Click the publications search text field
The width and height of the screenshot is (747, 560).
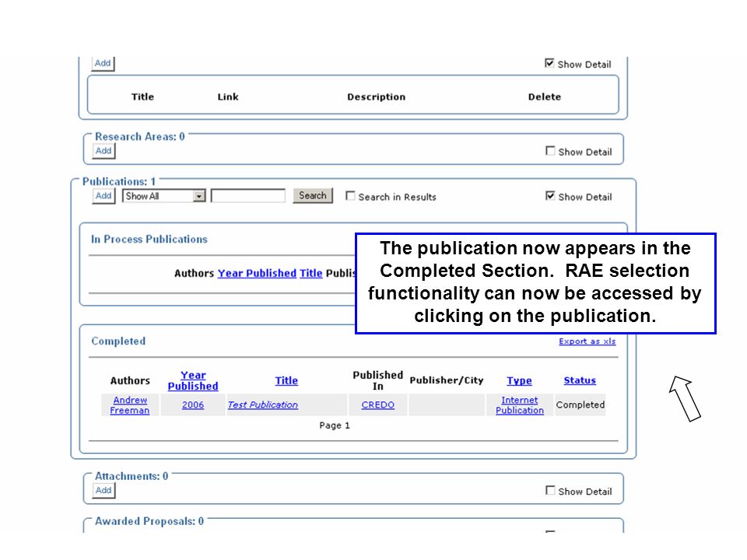click(248, 196)
